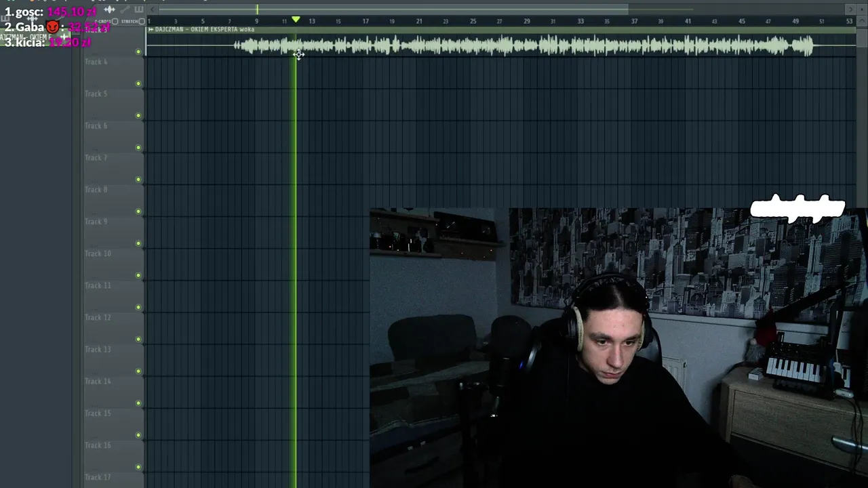Mute Track 13 using its green LED
The image size is (868, 488).
tap(138, 371)
